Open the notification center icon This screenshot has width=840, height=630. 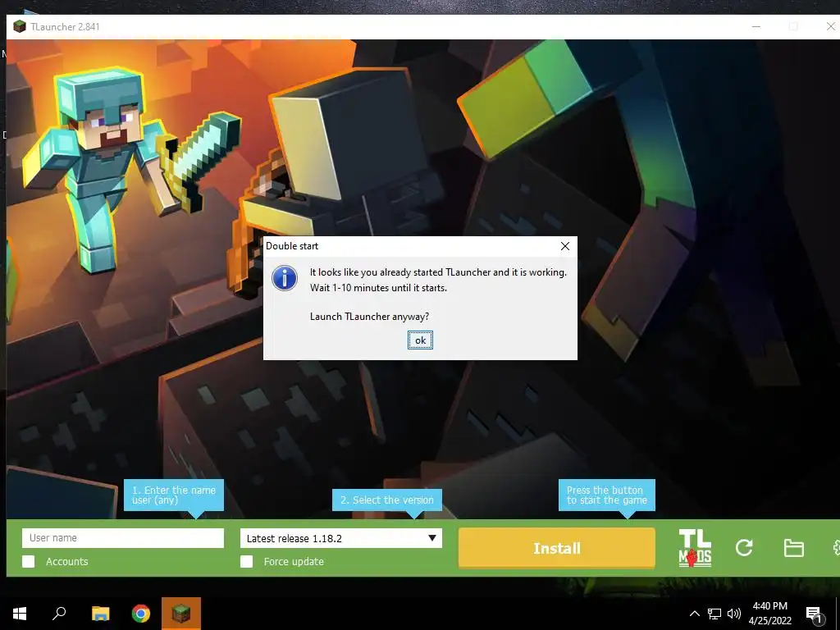click(x=815, y=614)
